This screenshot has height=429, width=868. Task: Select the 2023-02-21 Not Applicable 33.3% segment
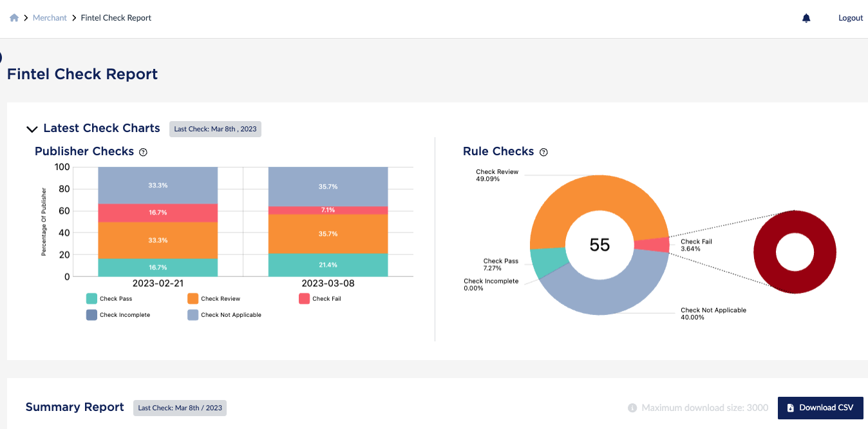[x=158, y=186]
